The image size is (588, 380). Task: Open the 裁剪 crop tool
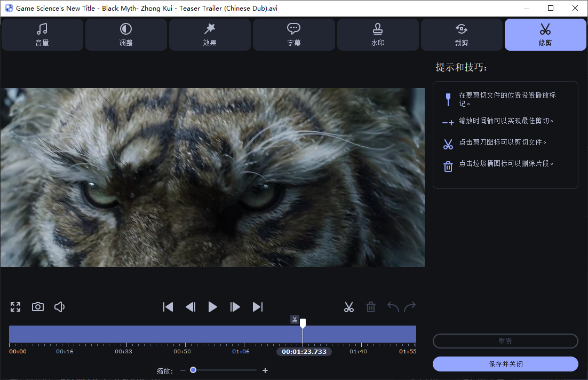pyautogui.click(x=461, y=34)
